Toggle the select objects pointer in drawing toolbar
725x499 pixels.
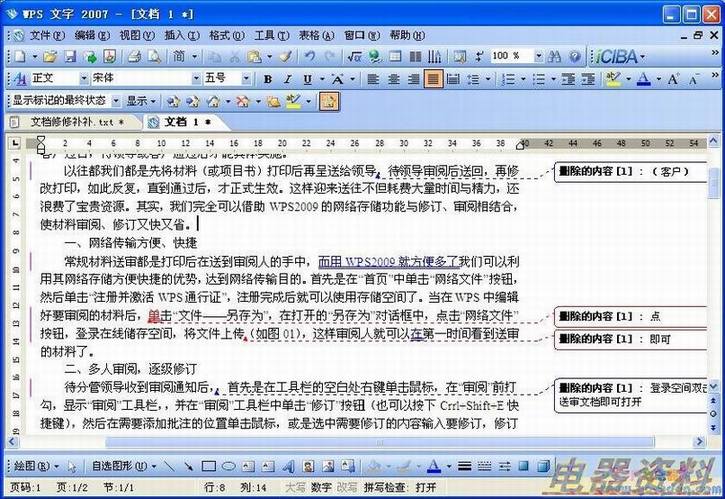point(72,466)
